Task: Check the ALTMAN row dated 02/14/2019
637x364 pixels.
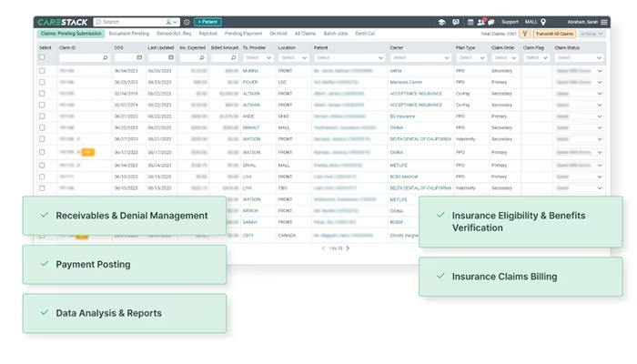Action: click(x=42, y=94)
